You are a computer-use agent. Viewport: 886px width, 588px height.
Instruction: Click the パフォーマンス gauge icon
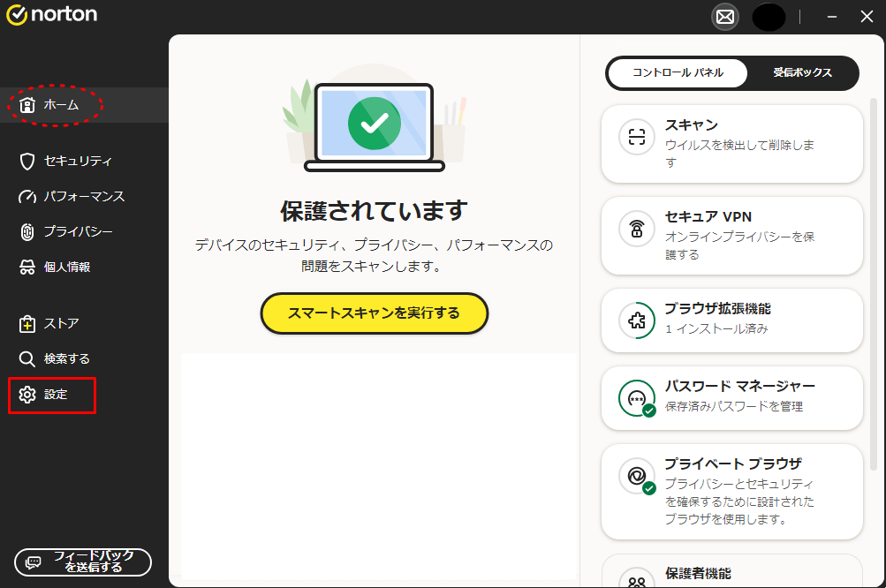(27, 197)
